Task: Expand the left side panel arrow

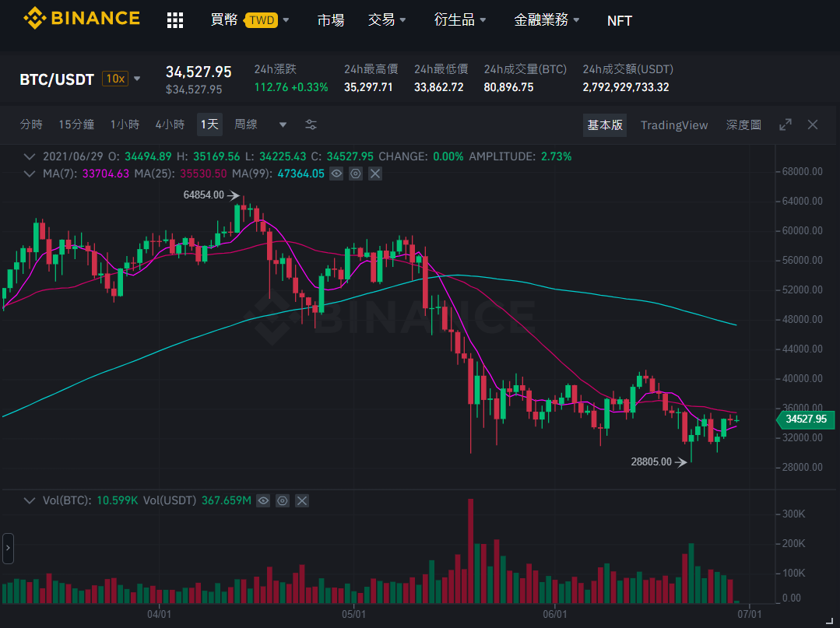Action: pos(8,548)
